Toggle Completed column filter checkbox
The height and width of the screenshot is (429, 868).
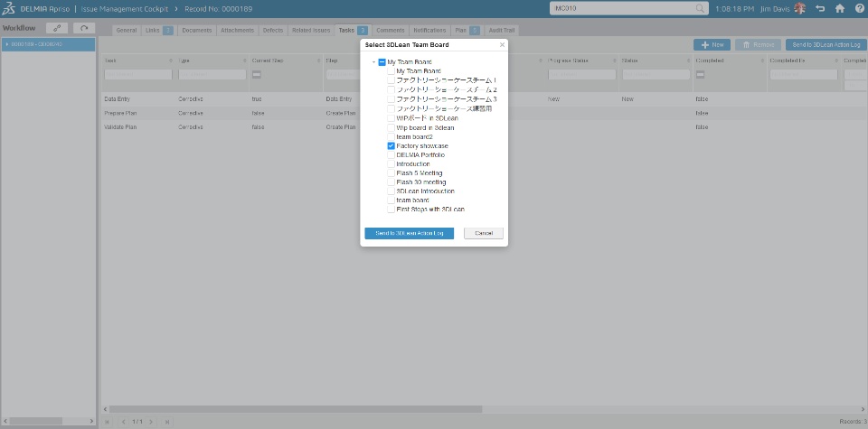pos(700,75)
